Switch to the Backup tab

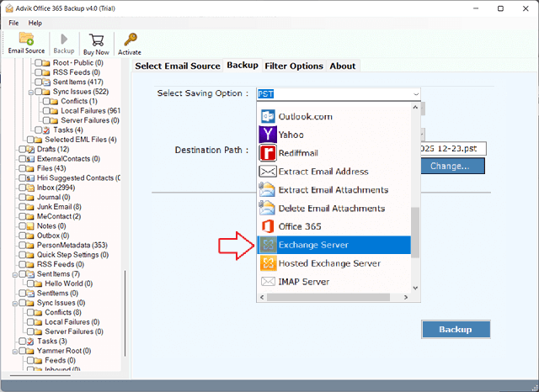[x=243, y=66]
